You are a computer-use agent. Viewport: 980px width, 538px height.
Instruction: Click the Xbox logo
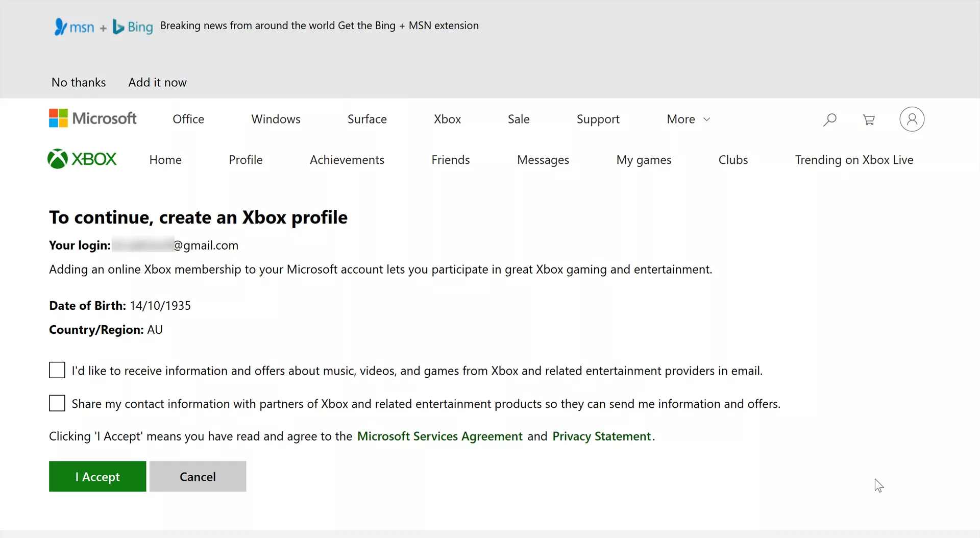tap(82, 159)
